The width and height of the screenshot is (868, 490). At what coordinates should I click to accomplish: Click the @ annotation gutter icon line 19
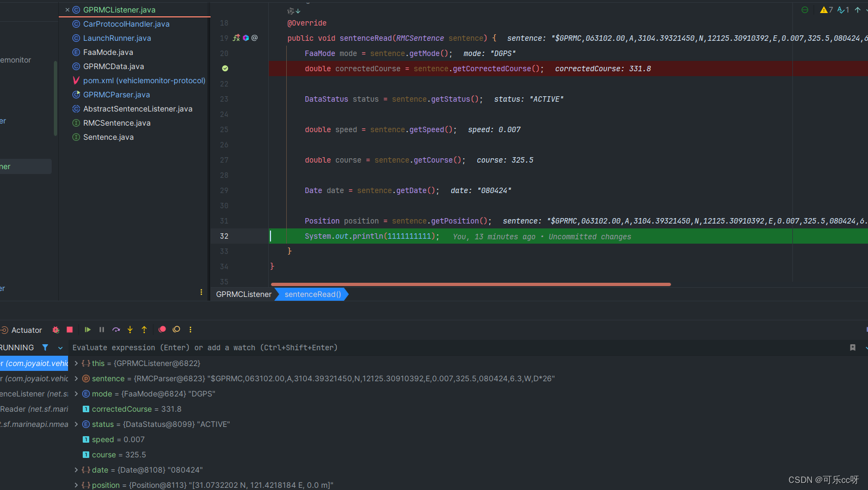pyautogui.click(x=255, y=38)
